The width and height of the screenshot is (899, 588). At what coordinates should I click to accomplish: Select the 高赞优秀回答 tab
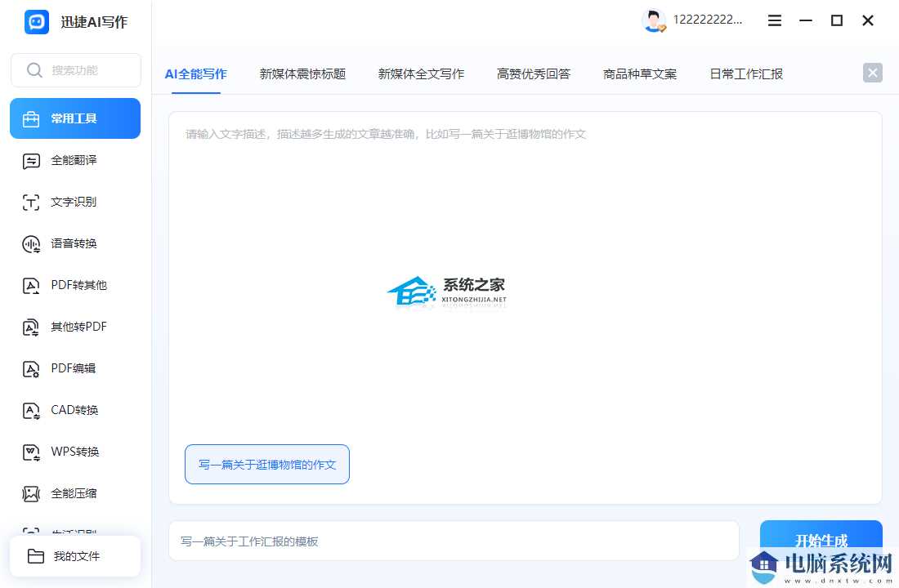(x=534, y=74)
